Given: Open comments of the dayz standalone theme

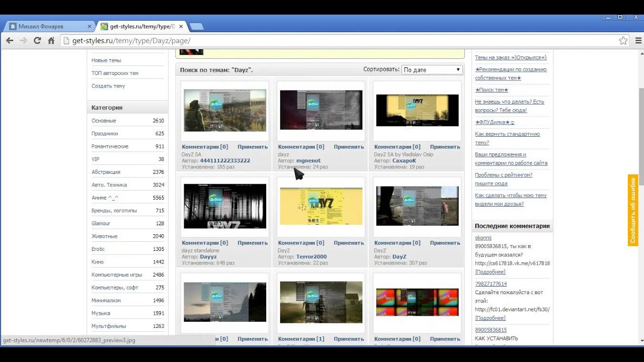Looking at the screenshot, I should (x=205, y=243).
